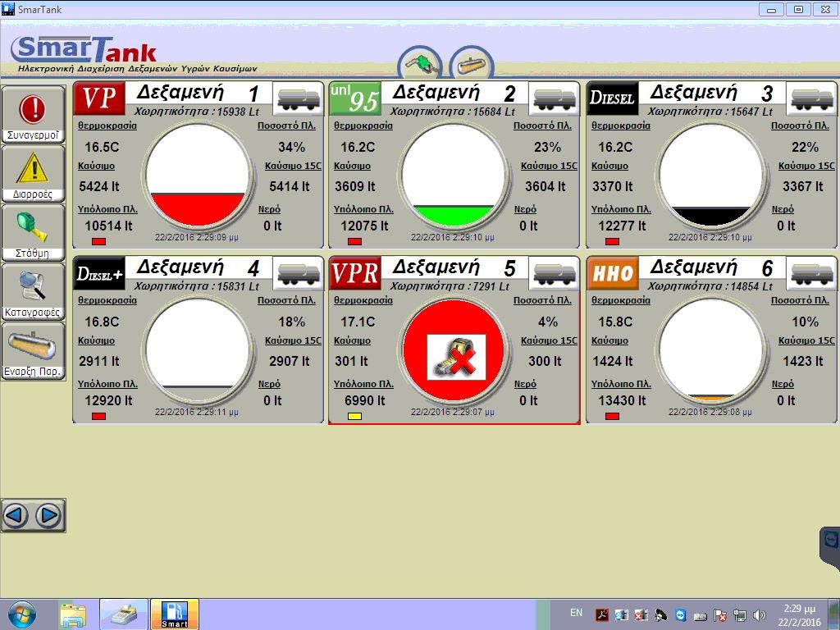Select the Στάθμη level measuring tape button
The height and width of the screenshot is (630, 840).
pyautogui.click(x=33, y=232)
